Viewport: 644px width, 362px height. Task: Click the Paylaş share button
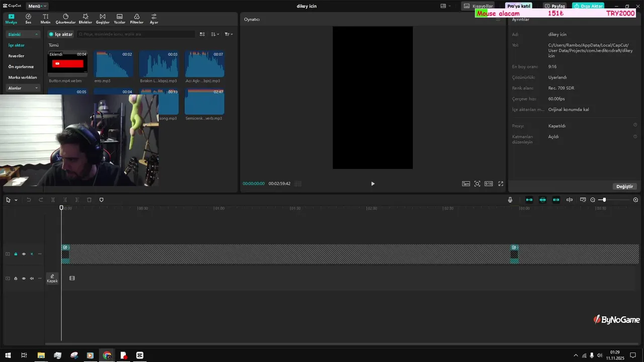(x=555, y=6)
